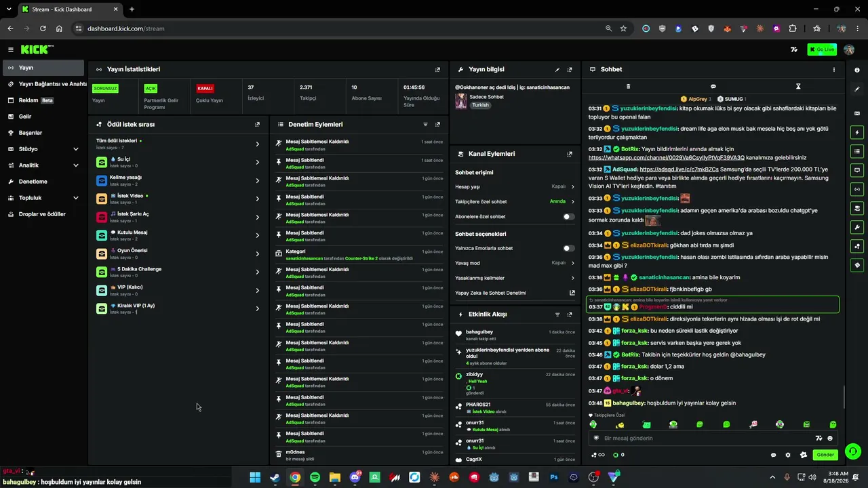This screenshot has height=488, width=868.
Task: Pop out the Kanal Eylemleri panel
Action: (570, 154)
